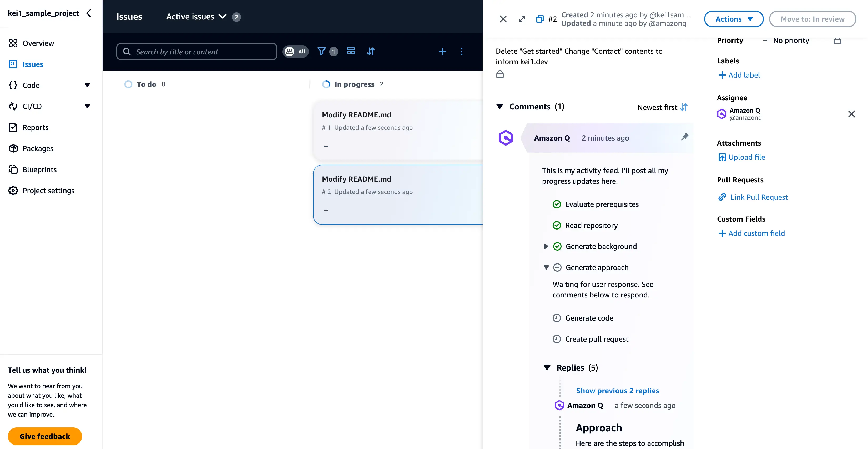Click Upload file link
This screenshot has height=449, width=868.
pyautogui.click(x=742, y=157)
